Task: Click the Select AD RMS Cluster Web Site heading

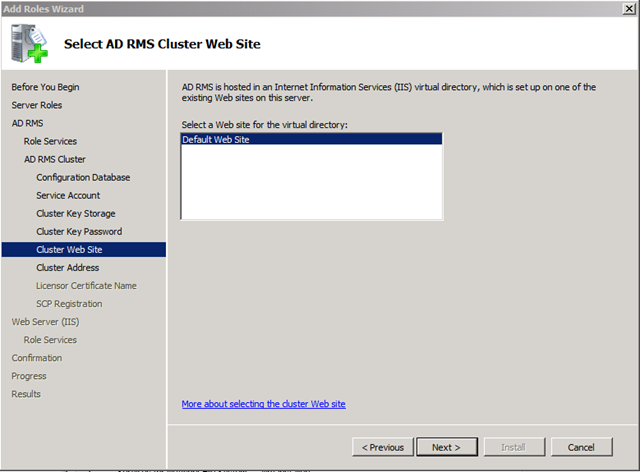Action: (x=162, y=44)
